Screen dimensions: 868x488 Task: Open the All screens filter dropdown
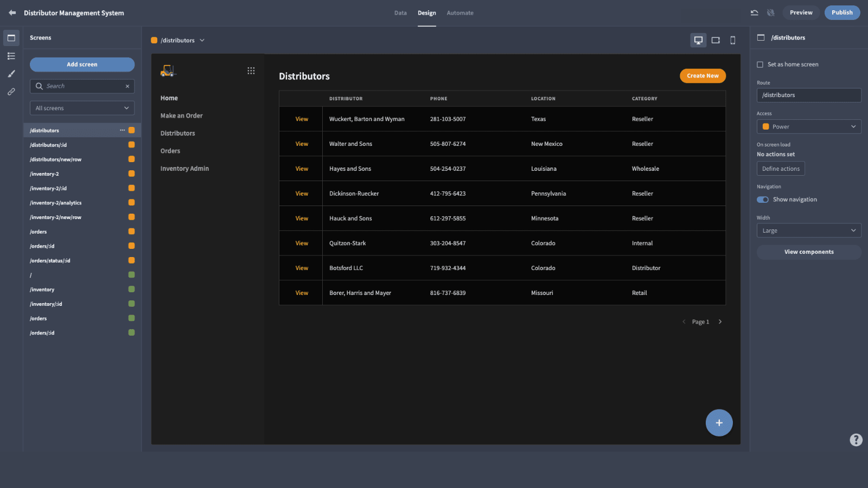point(82,108)
